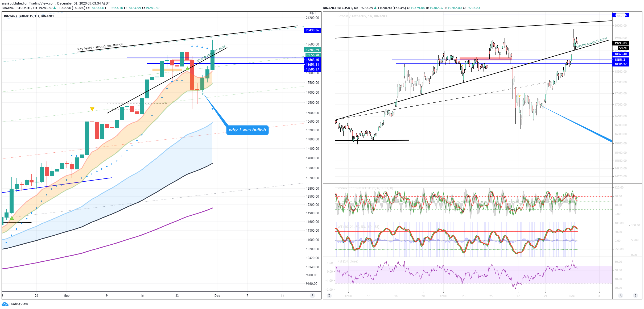Image resolution: width=644 pixels, height=309 pixels.
Task: Open the TradingView logo link
Action: click(15, 304)
